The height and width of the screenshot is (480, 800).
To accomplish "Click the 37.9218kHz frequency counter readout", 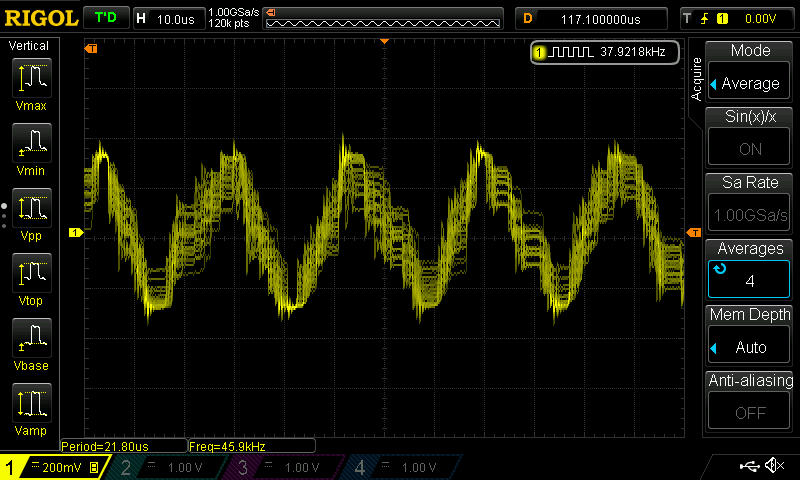I will (605, 51).
